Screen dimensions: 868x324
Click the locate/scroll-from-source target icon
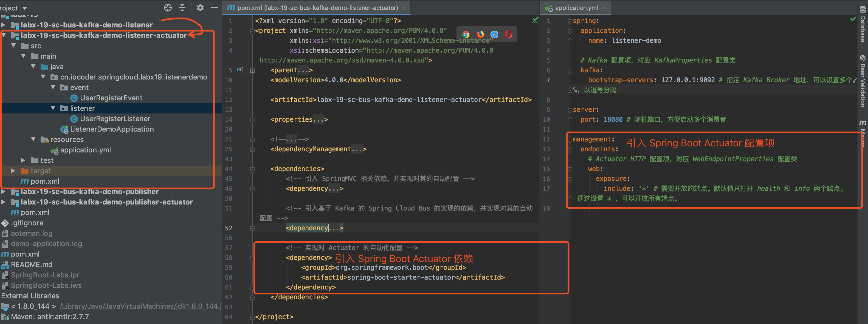point(167,8)
